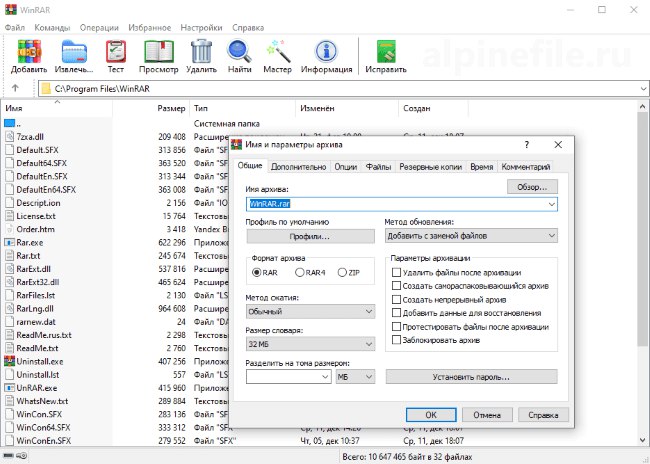650x464 pixels.
Task: Open the Просмотр (View) book icon
Action: (x=159, y=52)
